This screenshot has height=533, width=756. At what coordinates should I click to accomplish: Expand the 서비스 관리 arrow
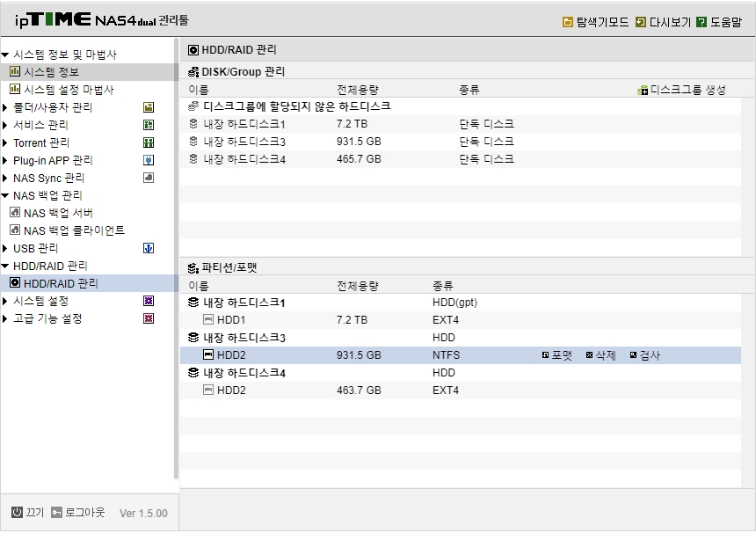[4, 125]
